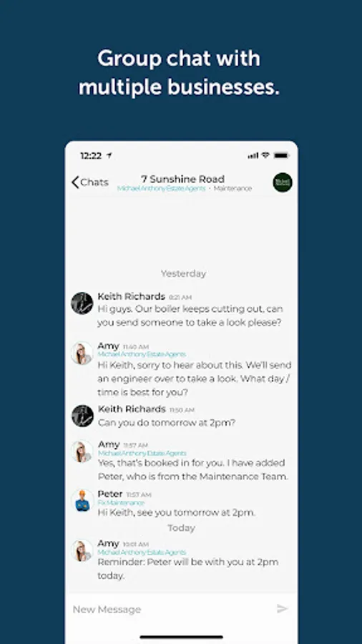Open the Michael Anthony logo avatar

tap(283, 182)
